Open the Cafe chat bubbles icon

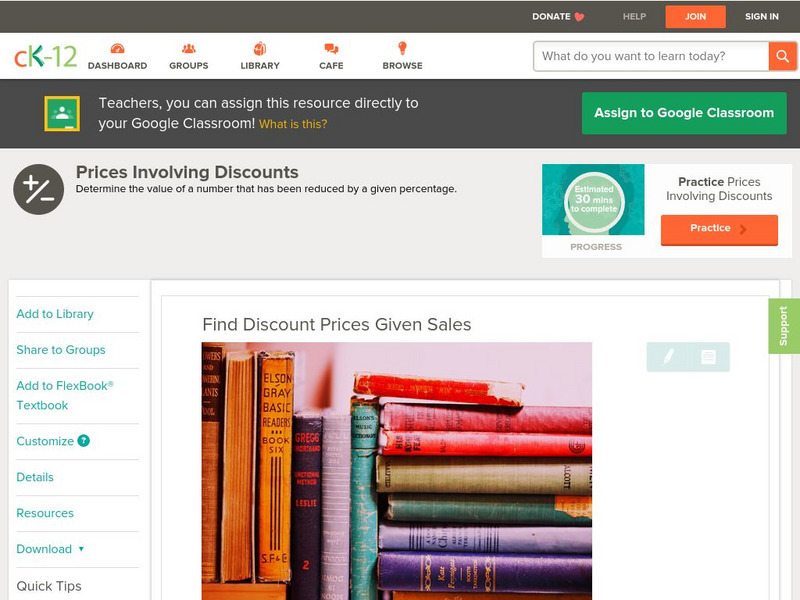coord(331,48)
